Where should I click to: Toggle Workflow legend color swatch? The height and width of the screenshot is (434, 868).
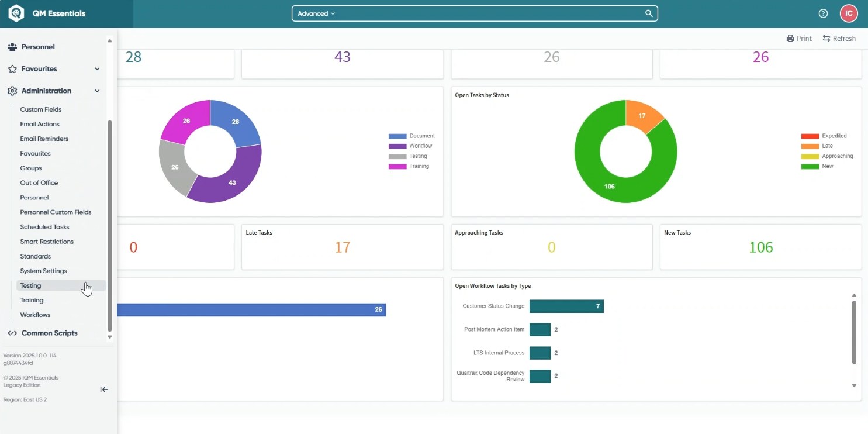coord(397,146)
